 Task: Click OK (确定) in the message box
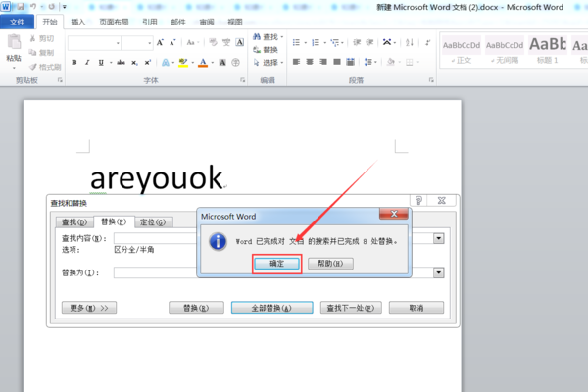click(x=276, y=264)
